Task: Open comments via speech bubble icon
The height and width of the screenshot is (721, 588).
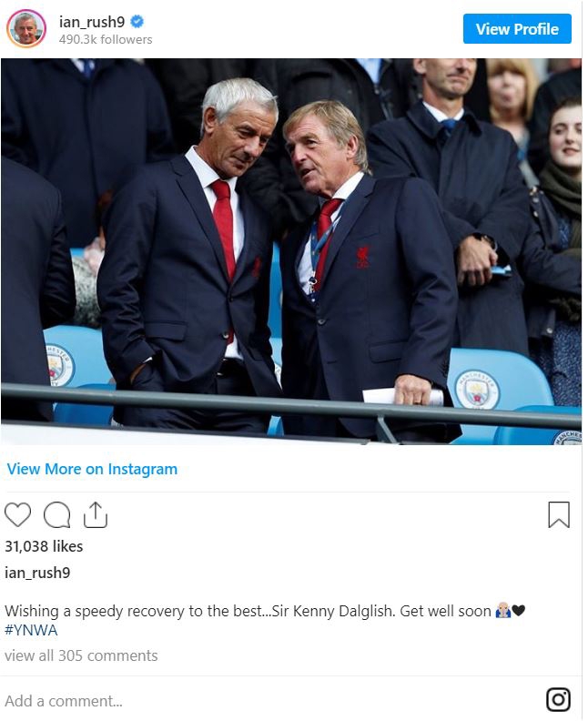Action: (57, 514)
